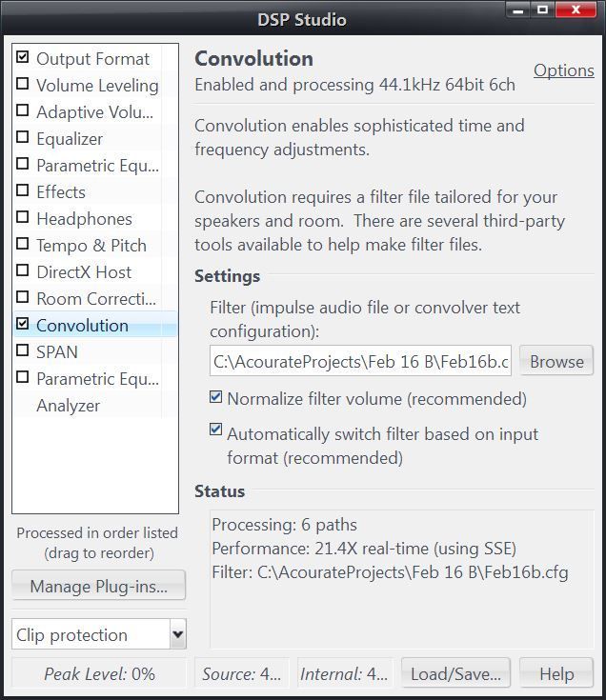606x700 pixels.
Task: Open Tempo & Pitch settings
Action: click(91, 246)
